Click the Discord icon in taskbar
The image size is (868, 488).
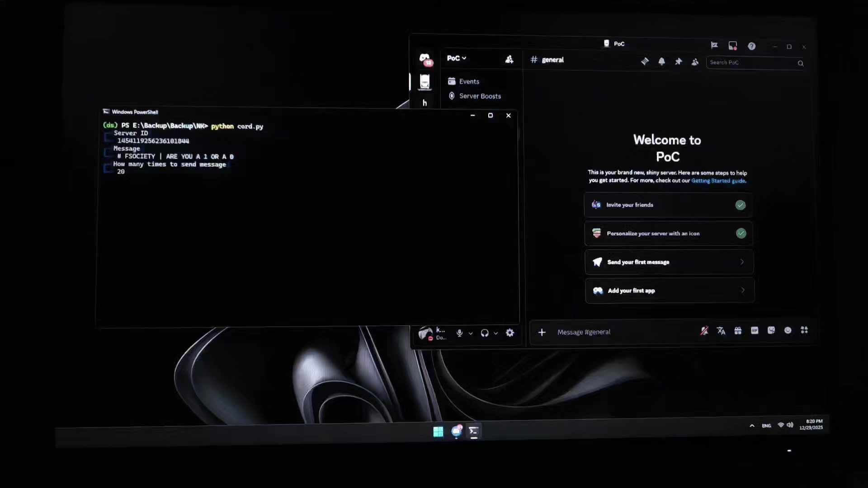tap(457, 431)
